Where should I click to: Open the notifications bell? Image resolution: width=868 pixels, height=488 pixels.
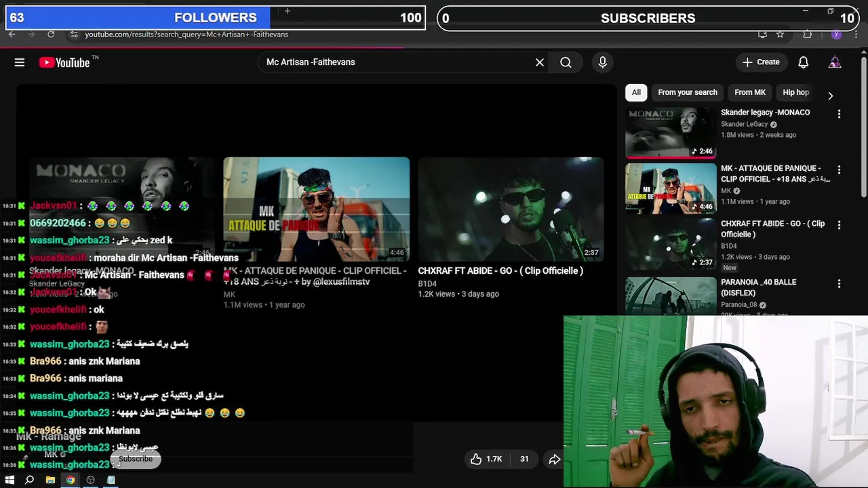coord(803,62)
